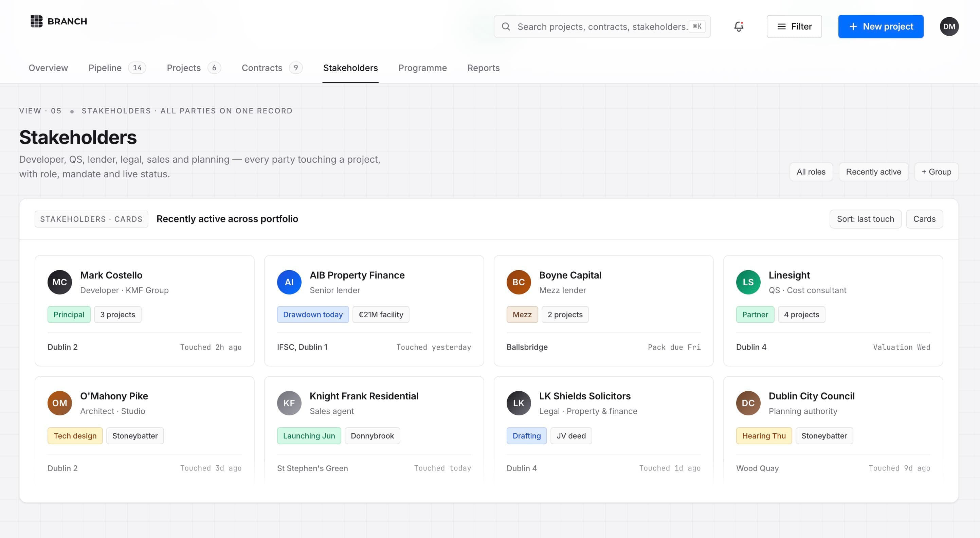The height and width of the screenshot is (538, 980).
Task: Open the Contracts tab
Action: pyautogui.click(x=272, y=68)
